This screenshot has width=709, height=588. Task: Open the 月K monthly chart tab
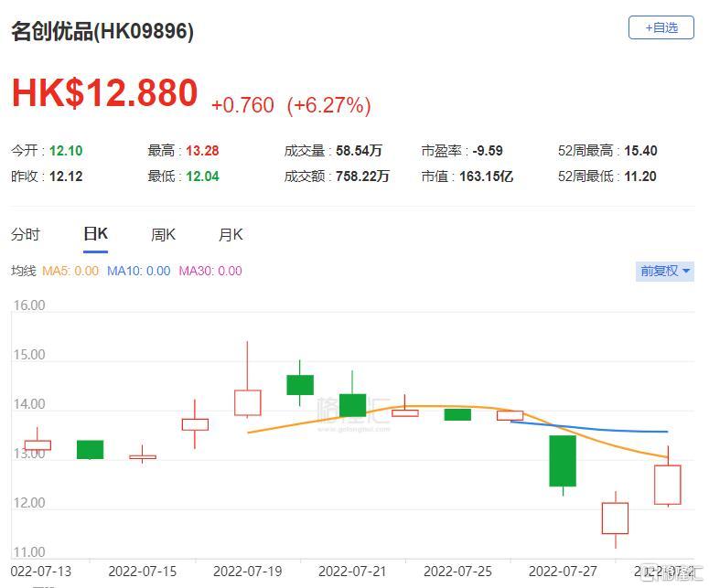point(231,234)
